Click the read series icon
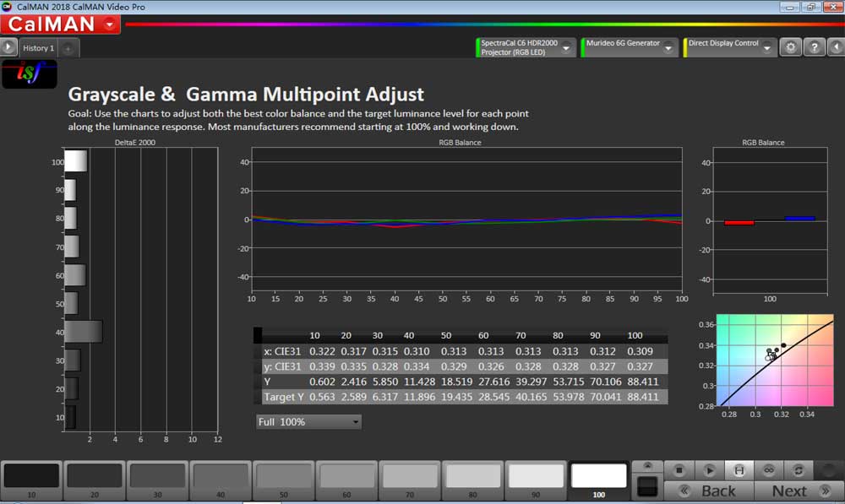The image size is (845, 504). click(x=739, y=470)
